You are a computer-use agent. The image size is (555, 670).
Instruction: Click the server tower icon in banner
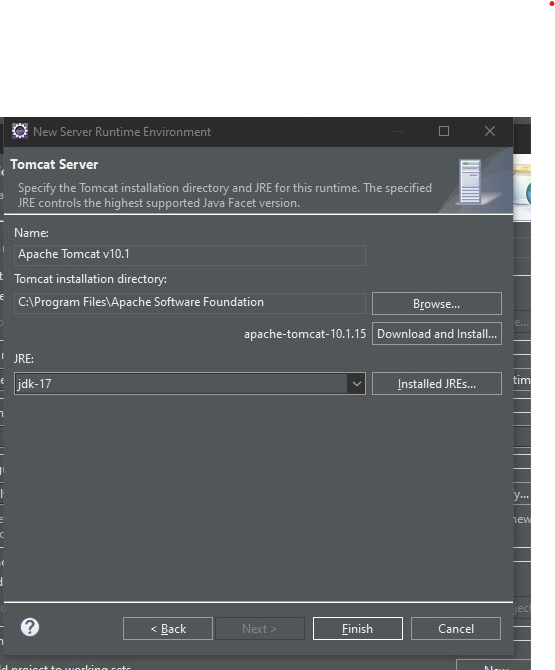click(470, 182)
